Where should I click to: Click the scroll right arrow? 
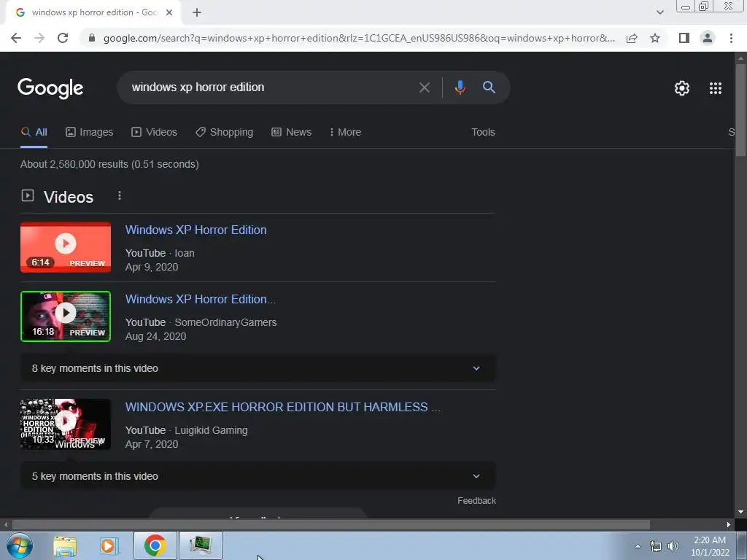click(729, 525)
